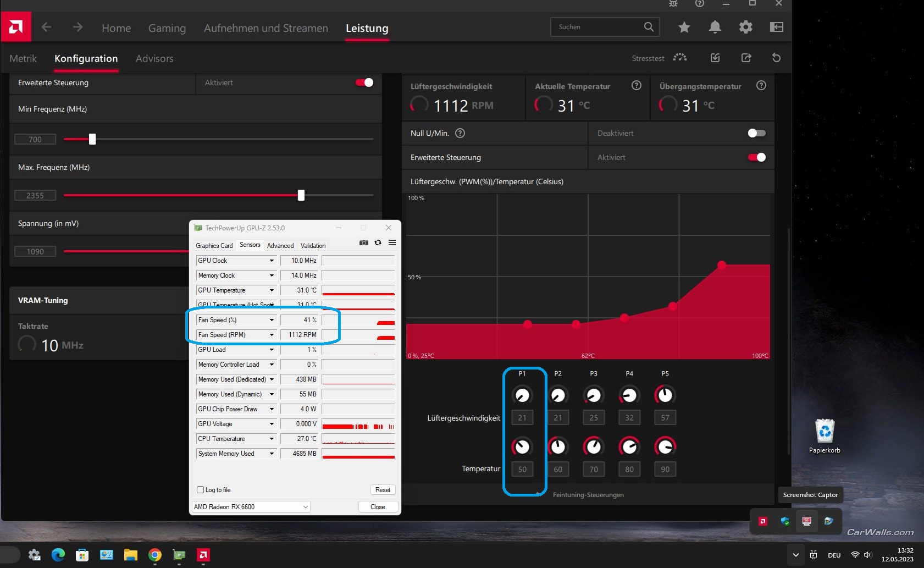
Task: Expand Memory Clock sensor dropdown
Action: pos(272,275)
